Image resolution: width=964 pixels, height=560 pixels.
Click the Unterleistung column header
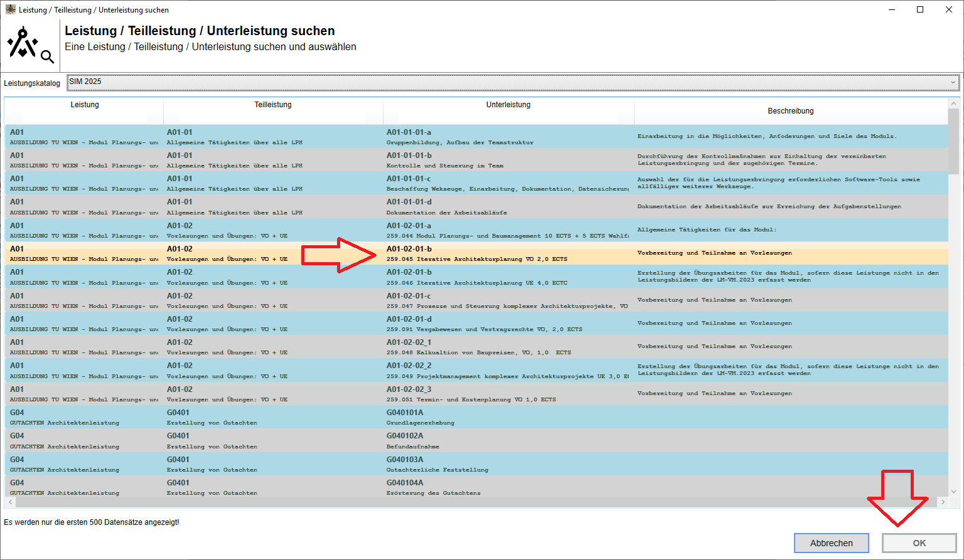point(508,105)
